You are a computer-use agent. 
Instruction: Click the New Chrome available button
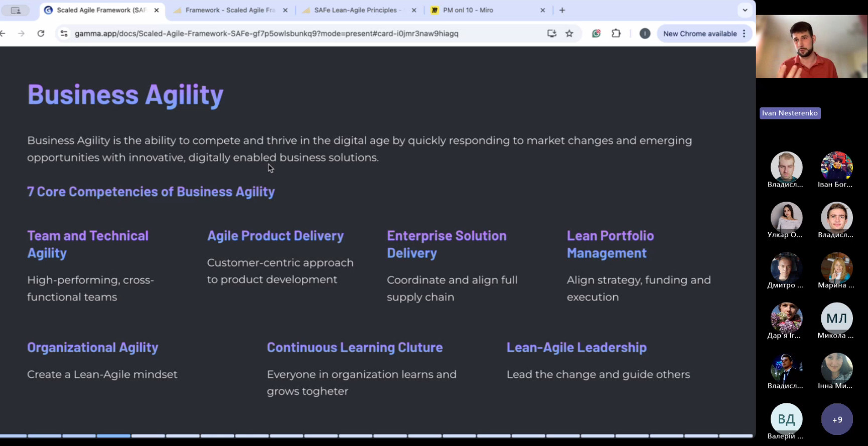[699, 34]
